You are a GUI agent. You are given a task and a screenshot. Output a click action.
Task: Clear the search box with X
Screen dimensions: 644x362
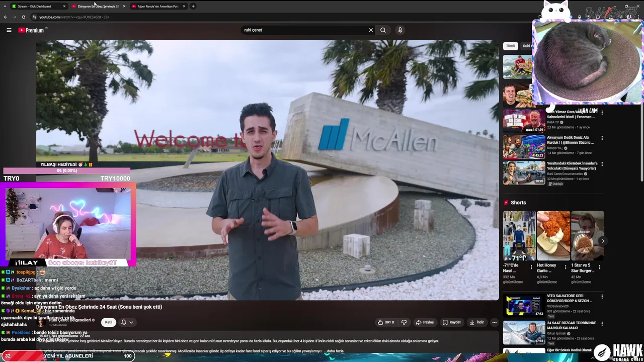pos(371,30)
